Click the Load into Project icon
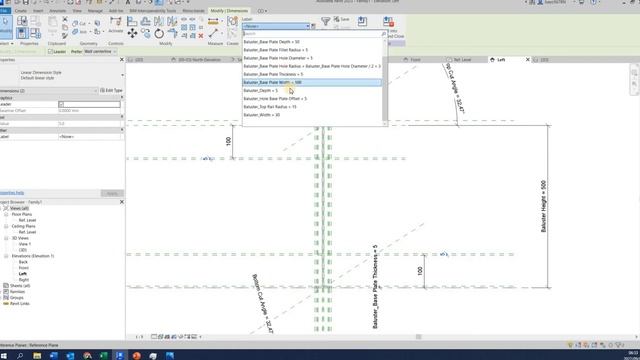The image size is (640, 360). 362,21
